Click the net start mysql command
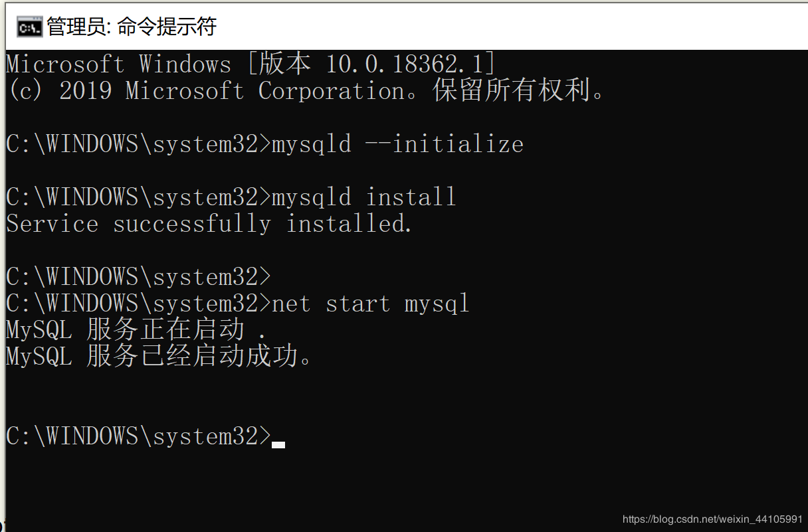The image size is (808, 532). click(370, 304)
